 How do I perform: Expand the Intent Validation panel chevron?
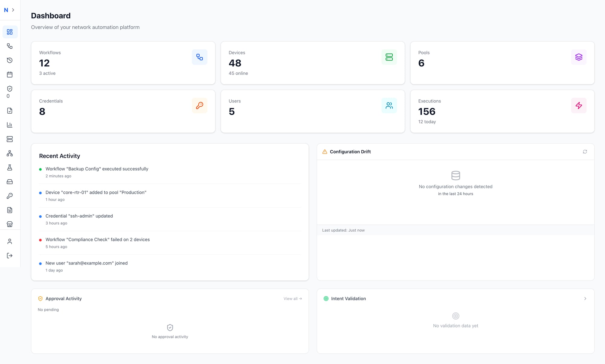585,298
